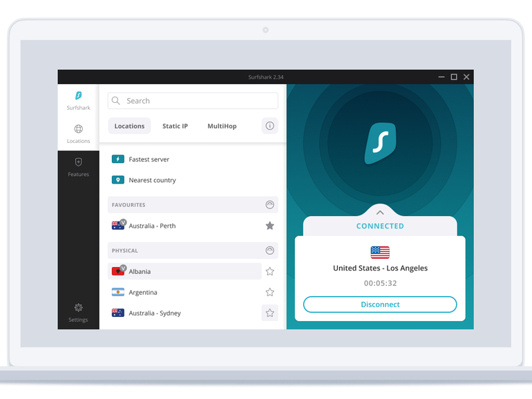This screenshot has height=399, width=532.
Task: Connect to Australia - Sydney
Action: point(184,313)
